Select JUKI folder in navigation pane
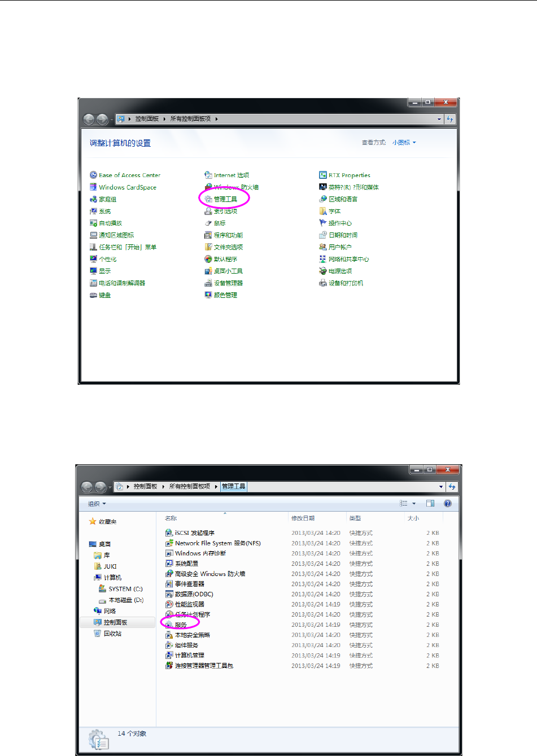Image resolution: width=537 pixels, height=756 pixels. (106, 566)
